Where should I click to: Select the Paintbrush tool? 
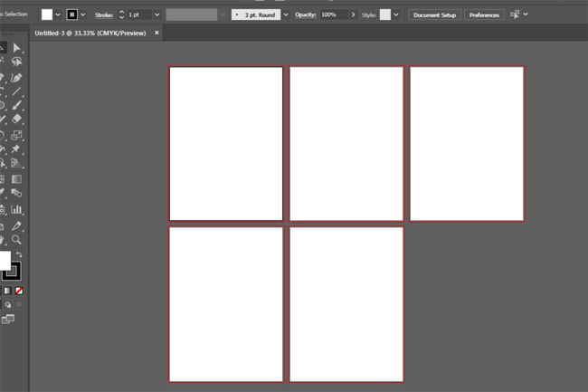pyautogui.click(x=16, y=106)
